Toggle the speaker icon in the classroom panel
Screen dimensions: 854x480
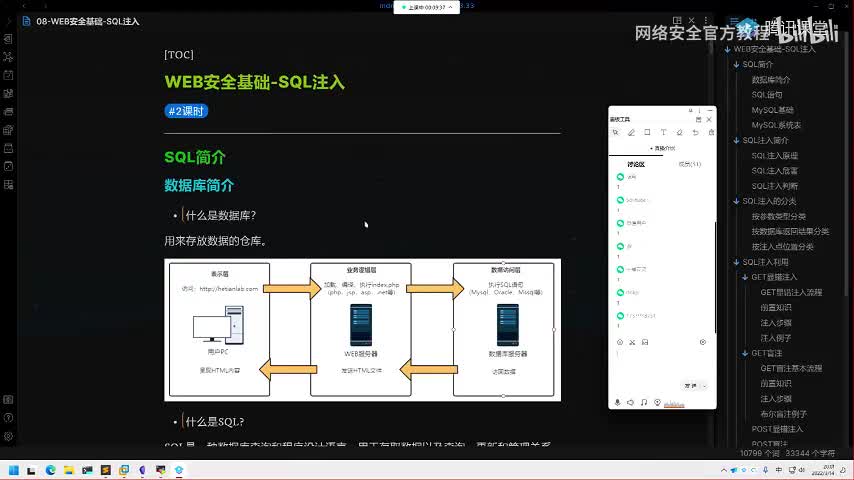coord(631,402)
